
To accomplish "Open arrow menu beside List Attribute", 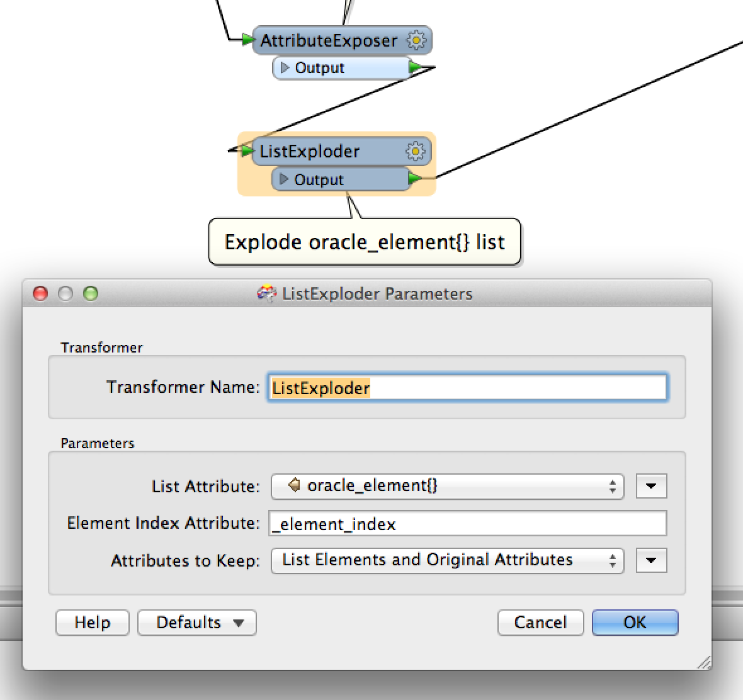I will click(x=652, y=486).
